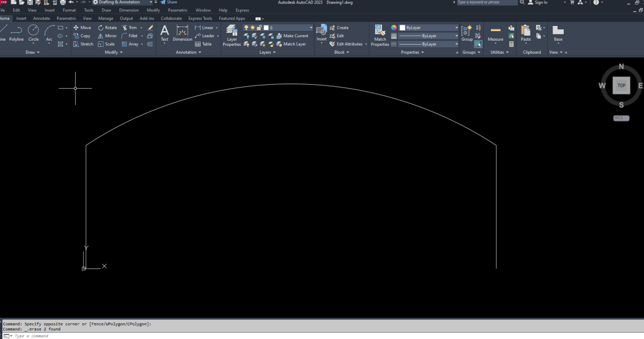The image size is (644, 339).
Task: Click the Group tool
Action: 467,33
